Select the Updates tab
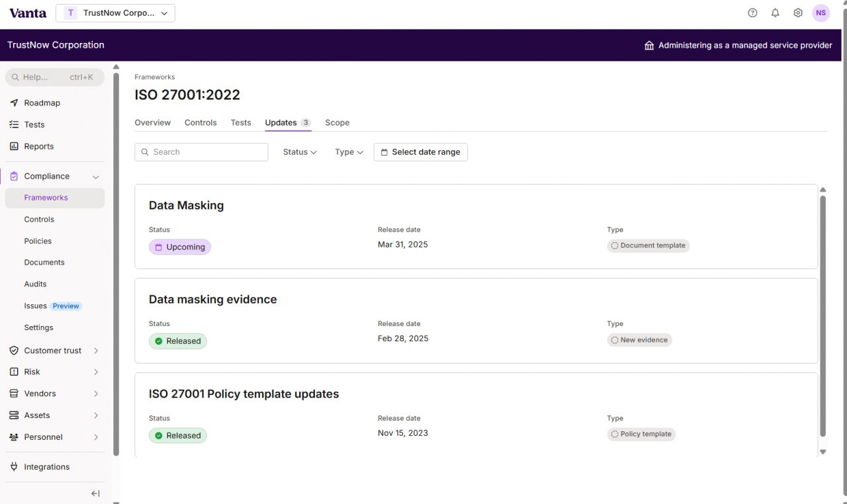The height and width of the screenshot is (504, 847). point(288,122)
